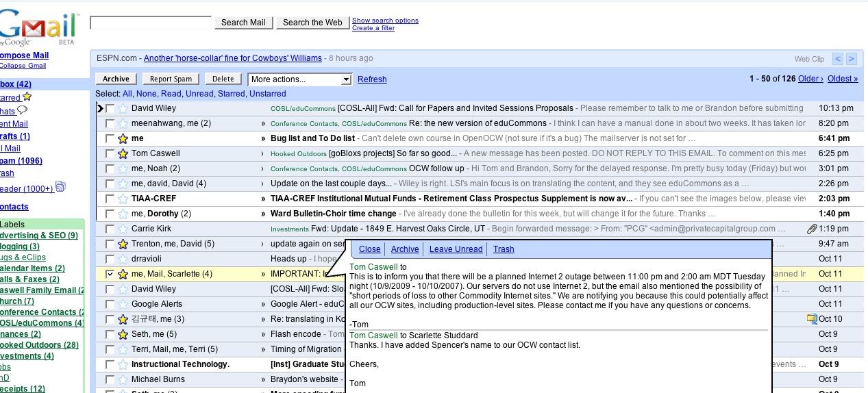Jump to Oldest messages
The width and height of the screenshot is (868, 393).
pos(843,79)
